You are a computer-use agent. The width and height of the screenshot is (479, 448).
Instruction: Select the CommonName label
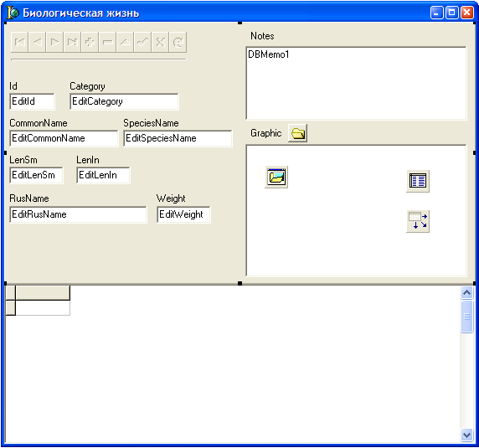point(39,123)
